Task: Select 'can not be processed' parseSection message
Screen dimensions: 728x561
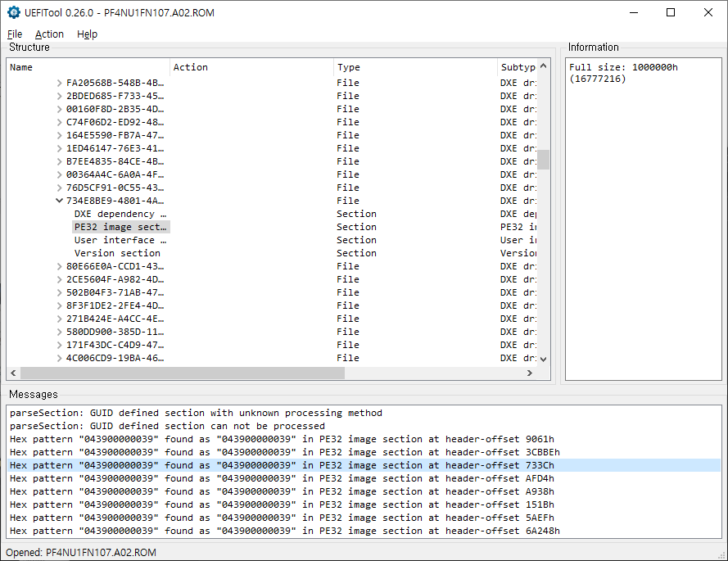Action: [364, 427]
